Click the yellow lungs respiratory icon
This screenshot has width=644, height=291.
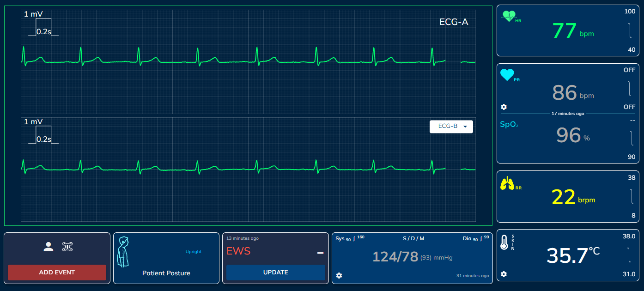click(x=507, y=183)
